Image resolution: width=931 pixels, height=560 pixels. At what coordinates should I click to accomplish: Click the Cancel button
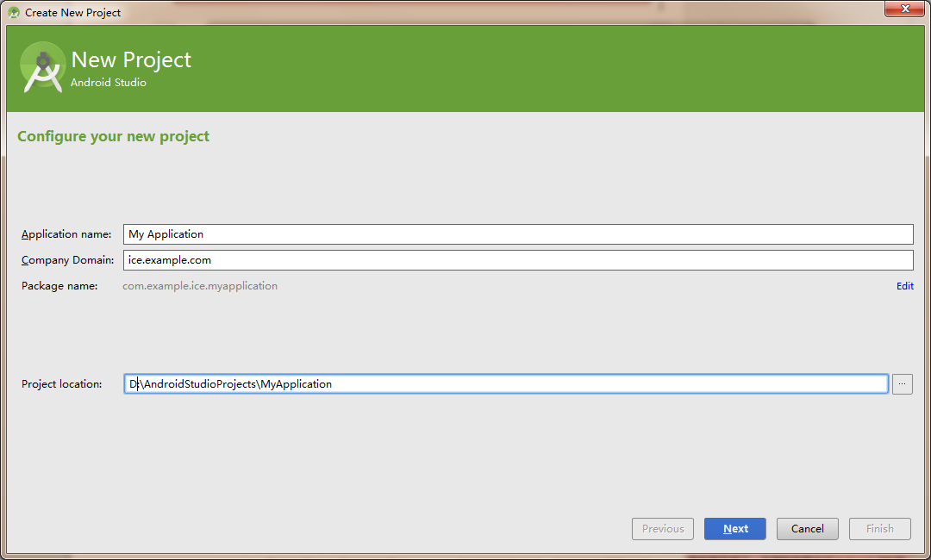click(x=808, y=529)
